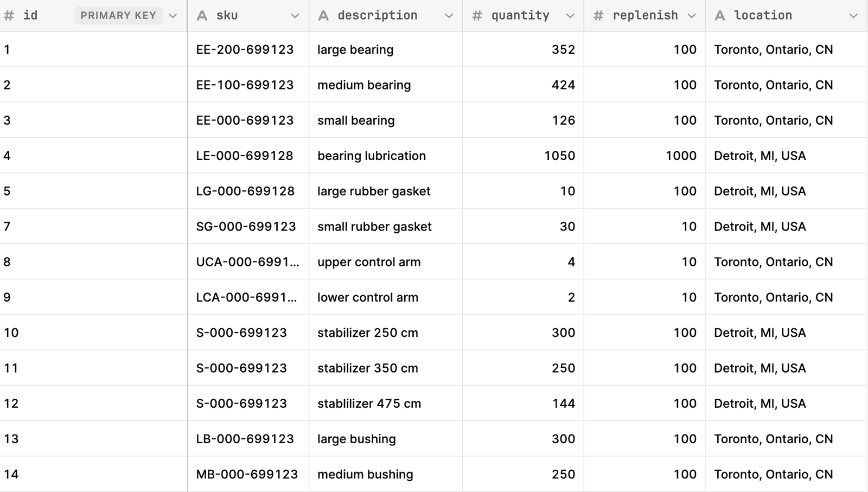
Task: Select the truncated UCA-000-6991… sku cell
Action: pyautogui.click(x=248, y=261)
